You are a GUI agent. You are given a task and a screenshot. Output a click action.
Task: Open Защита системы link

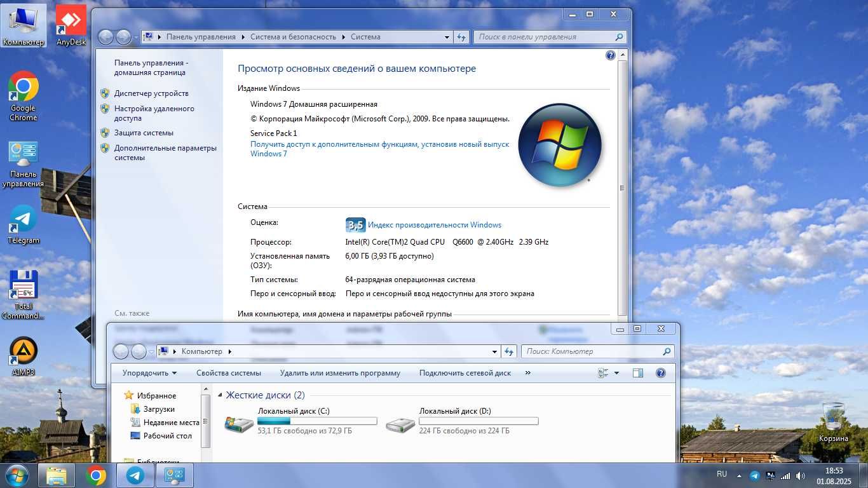pyautogui.click(x=144, y=133)
